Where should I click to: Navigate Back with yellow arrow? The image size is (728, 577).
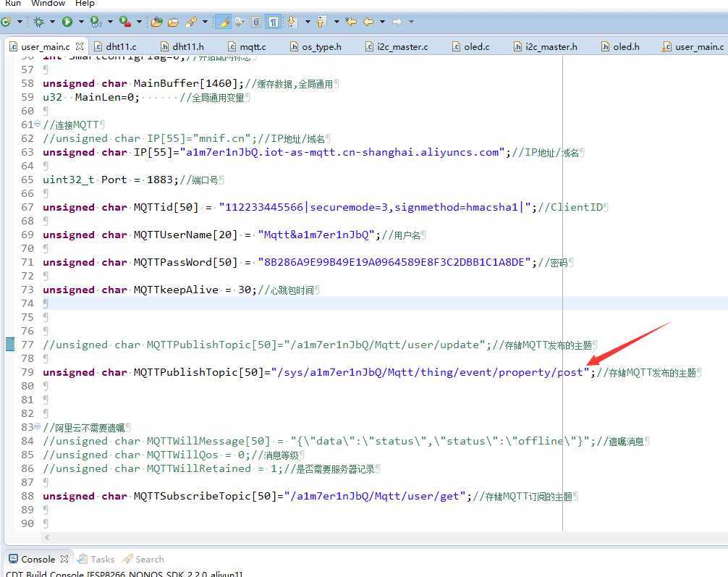(x=368, y=22)
